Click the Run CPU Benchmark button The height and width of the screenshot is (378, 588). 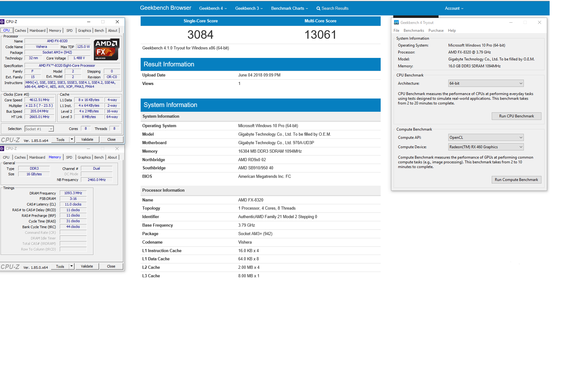click(x=516, y=116)
